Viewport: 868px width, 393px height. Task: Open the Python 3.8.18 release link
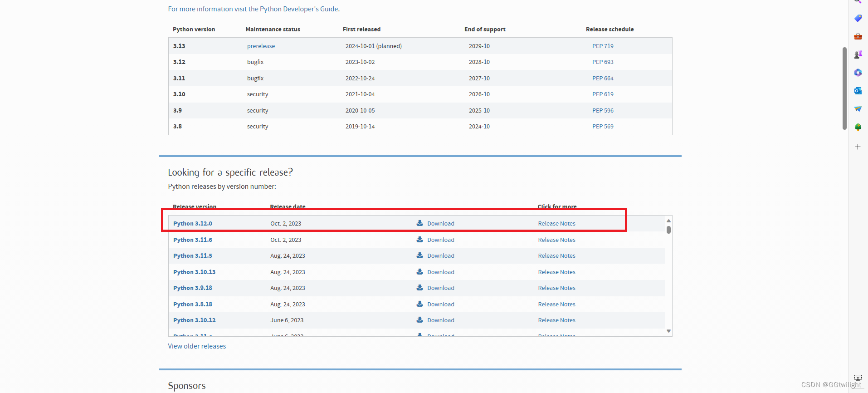[x=193, y=305]
